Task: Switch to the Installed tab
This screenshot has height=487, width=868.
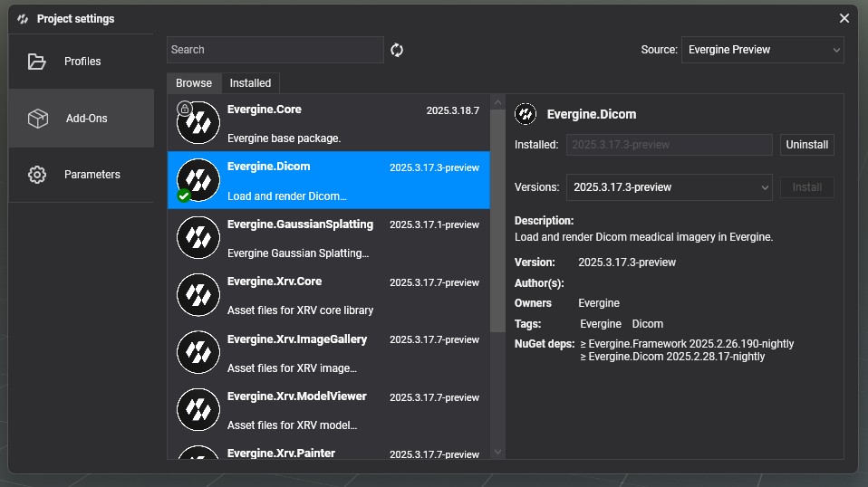Action: coord(250,83)
